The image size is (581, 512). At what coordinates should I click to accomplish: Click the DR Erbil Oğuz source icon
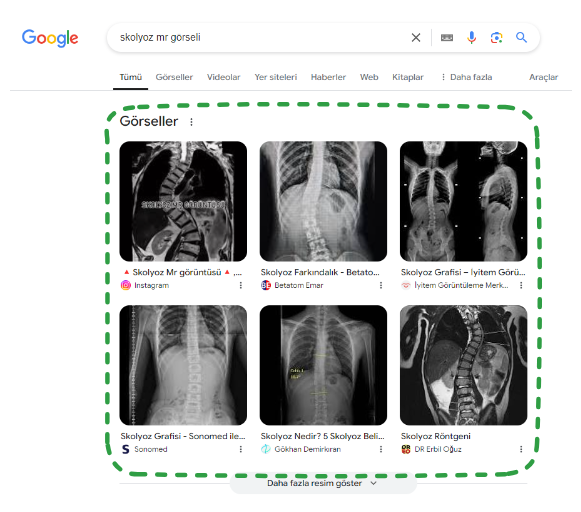(406, 449)
